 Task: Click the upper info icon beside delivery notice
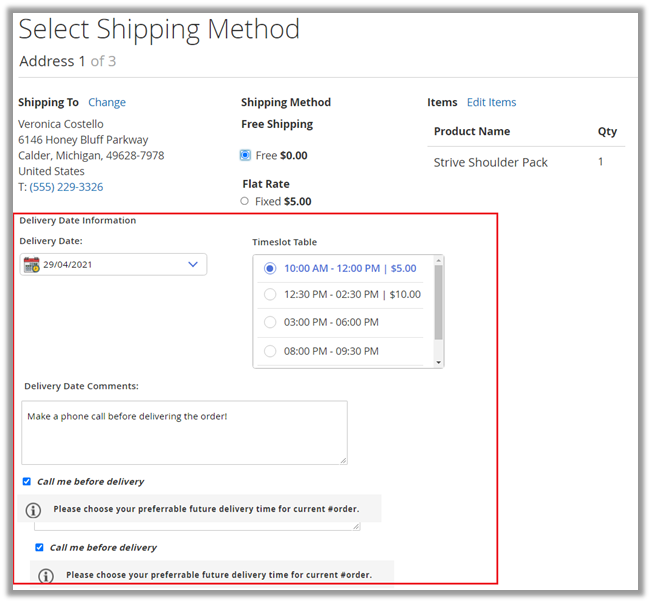click(33, 509)
